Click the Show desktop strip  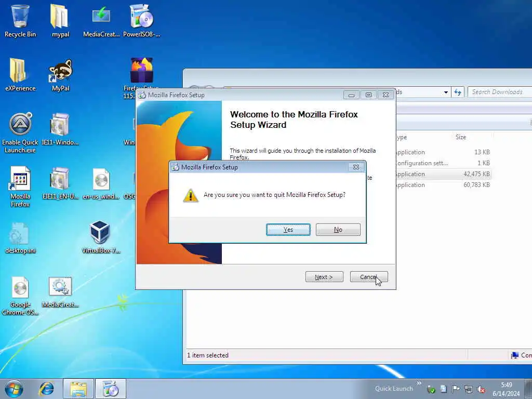click(528, 389)
